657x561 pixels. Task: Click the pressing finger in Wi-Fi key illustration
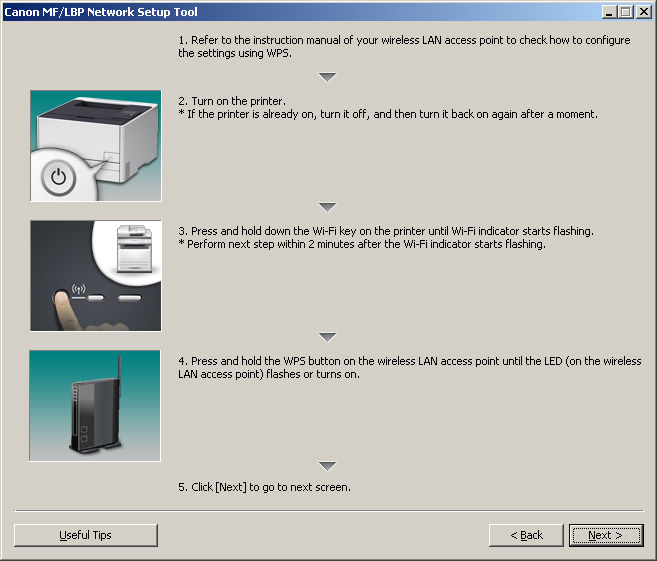[x=63, y=312]
